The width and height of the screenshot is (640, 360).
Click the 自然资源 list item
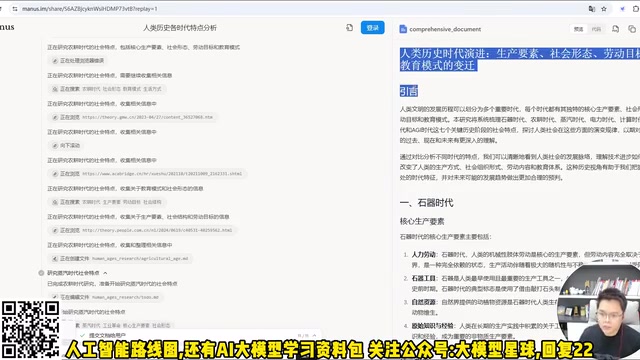click(423, 302)
